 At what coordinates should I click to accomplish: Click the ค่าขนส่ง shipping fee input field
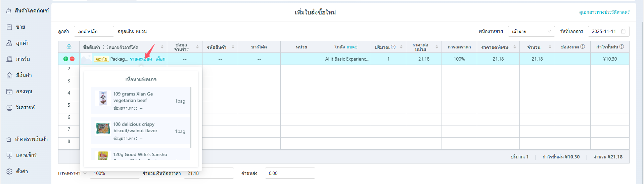[290, 173]
